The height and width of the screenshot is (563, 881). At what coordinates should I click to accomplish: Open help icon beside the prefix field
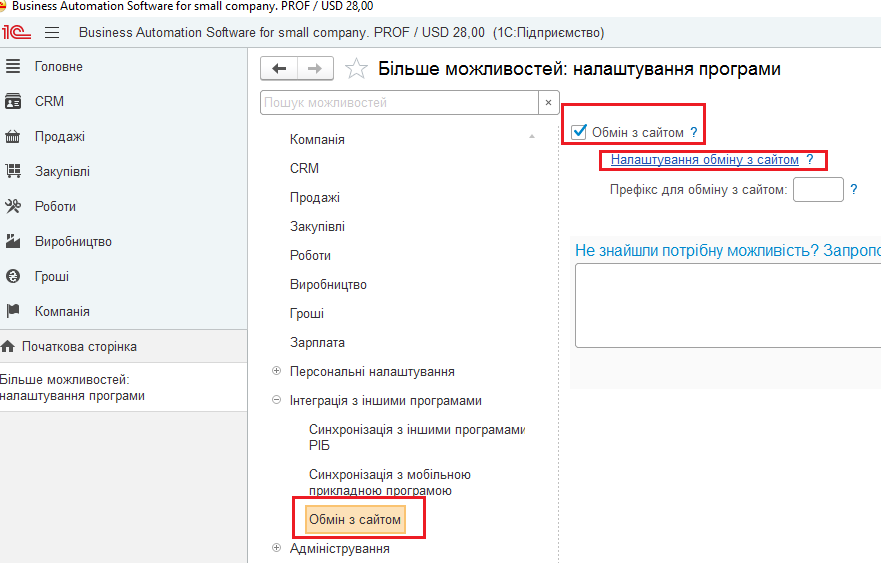[x=853, y=189]
